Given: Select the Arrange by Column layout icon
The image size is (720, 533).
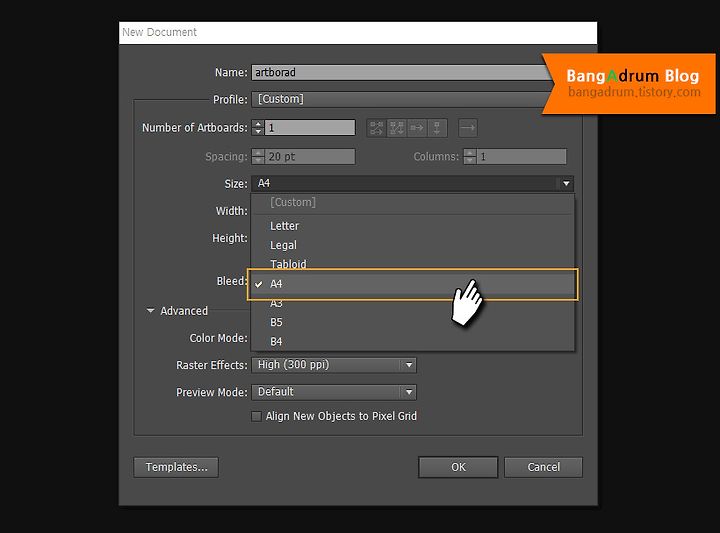Looking at the screenshot, I should (x=437, y=128).
